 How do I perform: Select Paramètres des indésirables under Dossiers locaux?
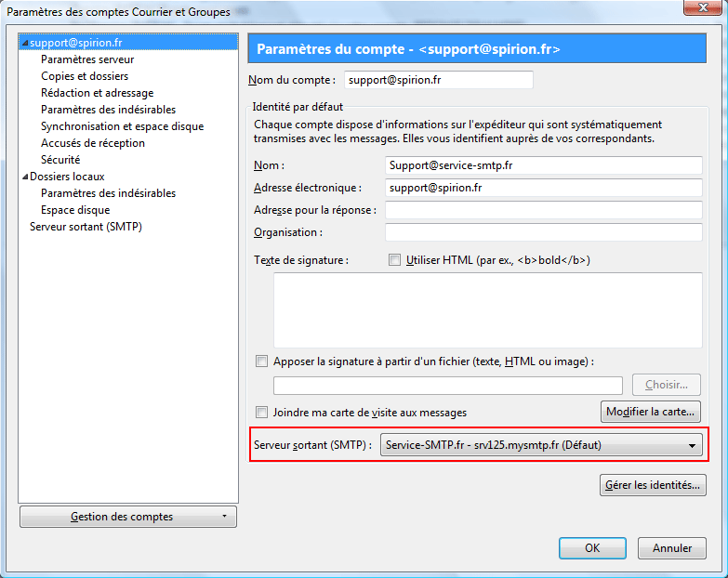[108, 193]
